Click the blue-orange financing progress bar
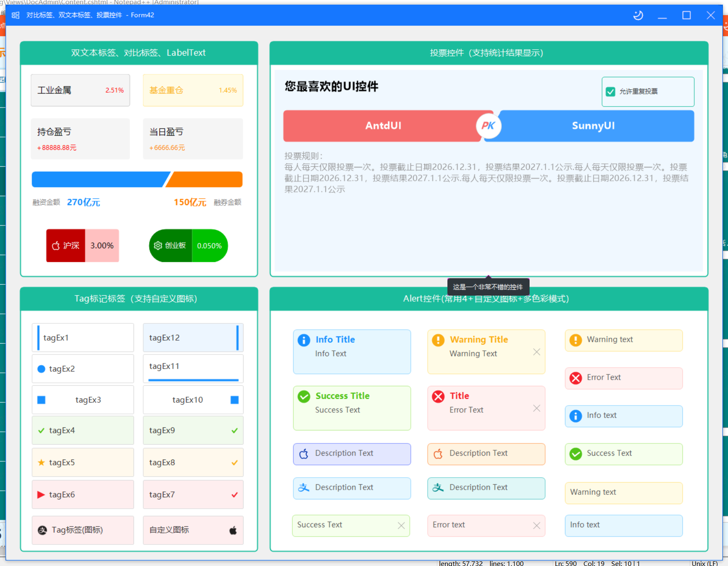Screen dimensions: 728x566 (x=137, y=179)
